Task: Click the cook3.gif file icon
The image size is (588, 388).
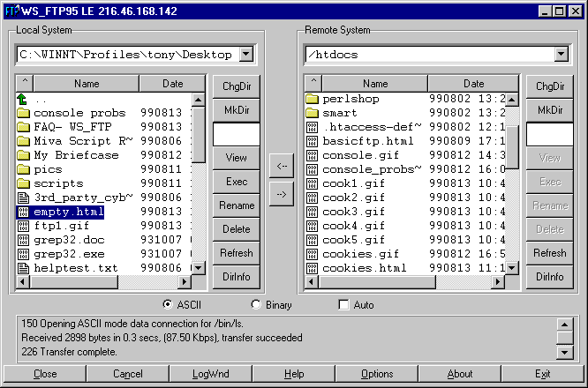Action: pos(312,212)
